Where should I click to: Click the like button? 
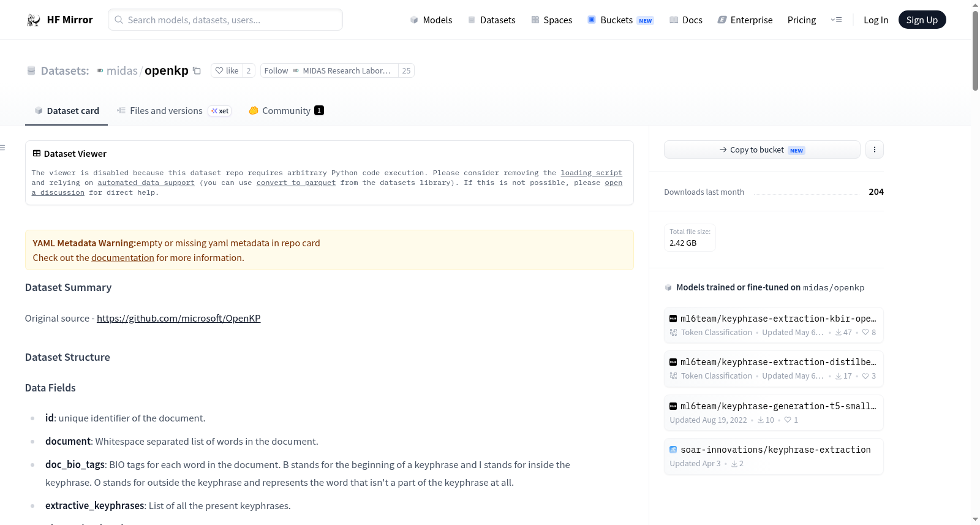tap(227, 70)
